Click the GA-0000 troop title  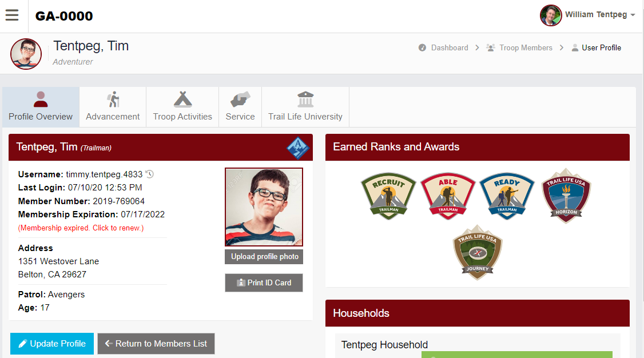click(64, 16)
